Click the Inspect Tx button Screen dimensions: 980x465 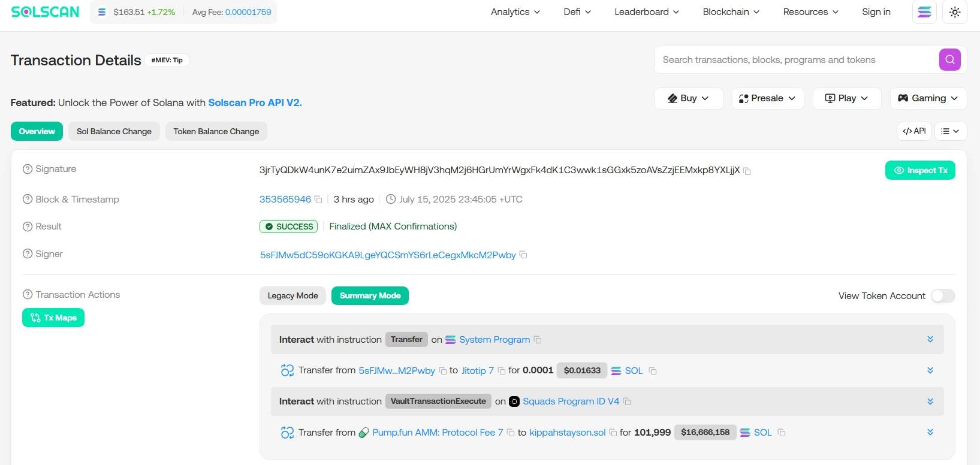pos(920,171)
